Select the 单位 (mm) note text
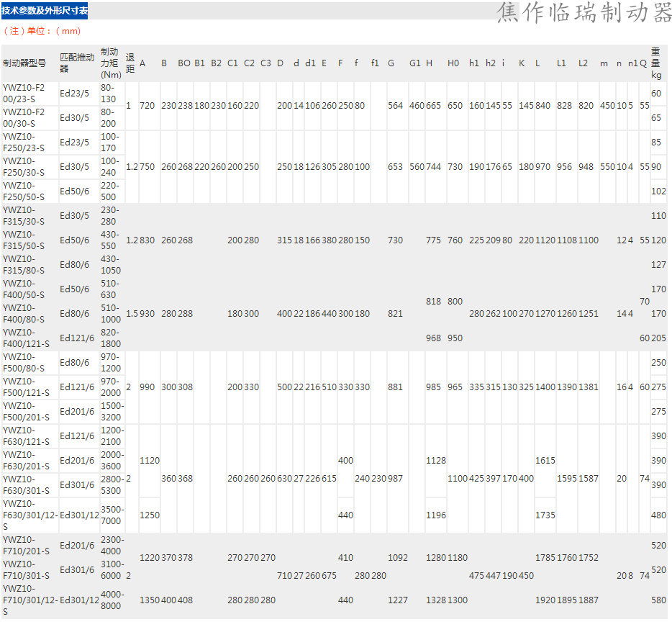Image resolution: width=672 pixels, height=627 pixels. click(x=42, y=31)
